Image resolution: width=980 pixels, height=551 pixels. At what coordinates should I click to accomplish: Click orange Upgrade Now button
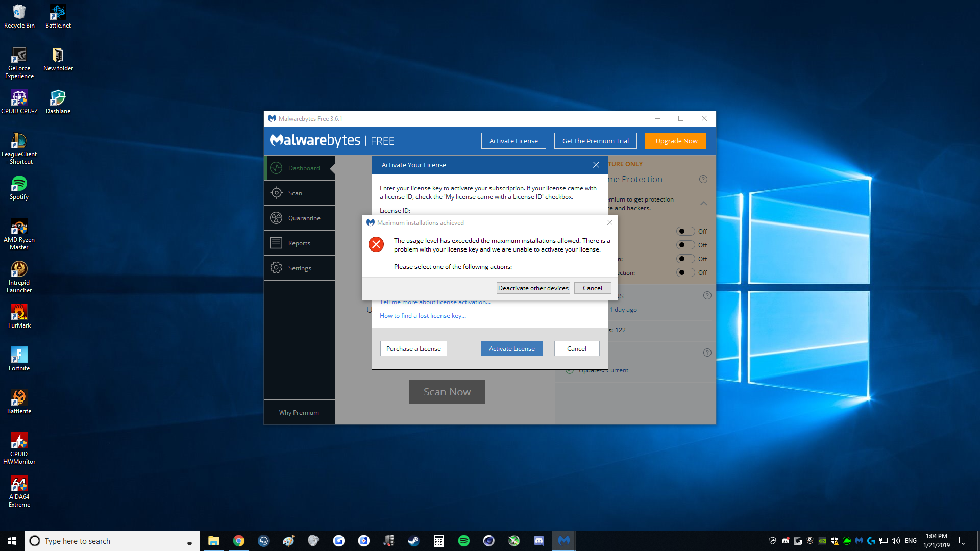pos(675,141)
